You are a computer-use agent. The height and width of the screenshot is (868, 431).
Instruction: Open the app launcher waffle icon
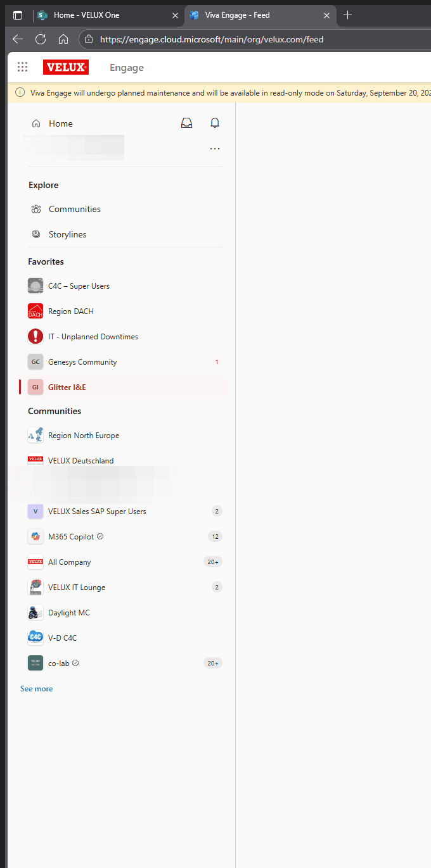click(23, 67)
